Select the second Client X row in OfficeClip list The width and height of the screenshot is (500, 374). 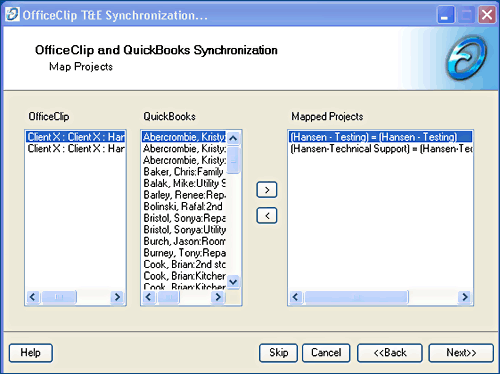[x=76, y=148]
